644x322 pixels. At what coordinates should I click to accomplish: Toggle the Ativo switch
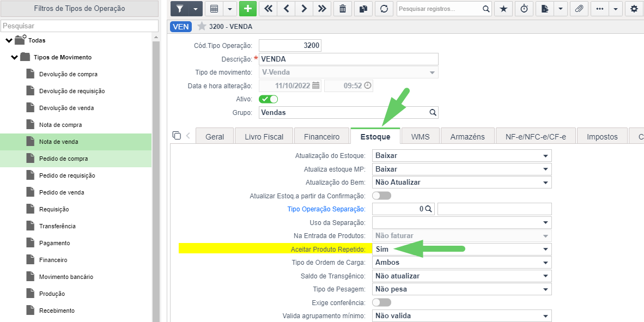(x=268, y=99)
